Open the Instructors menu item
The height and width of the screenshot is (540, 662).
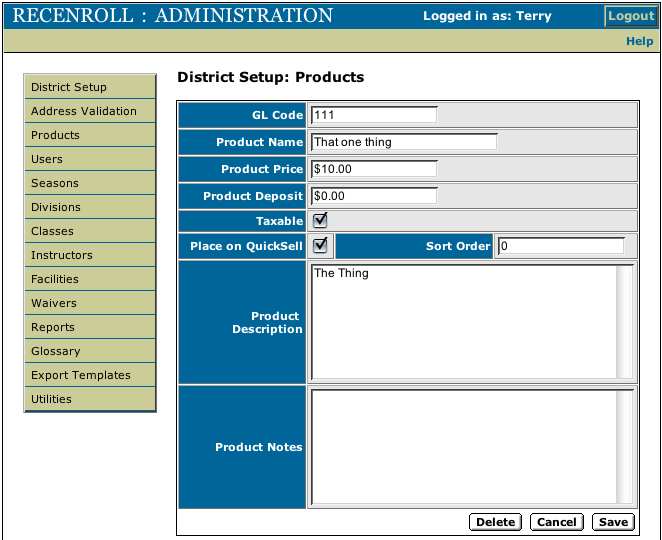[x=90, y=255]
